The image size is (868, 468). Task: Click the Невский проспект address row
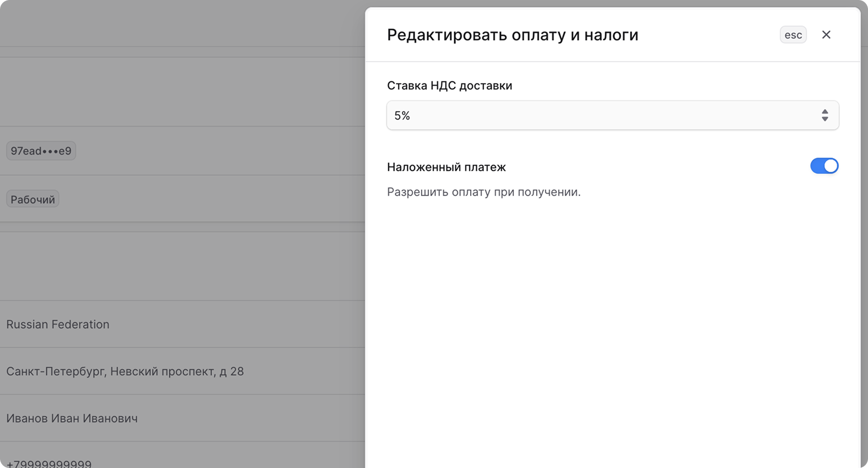click(125, 371)
